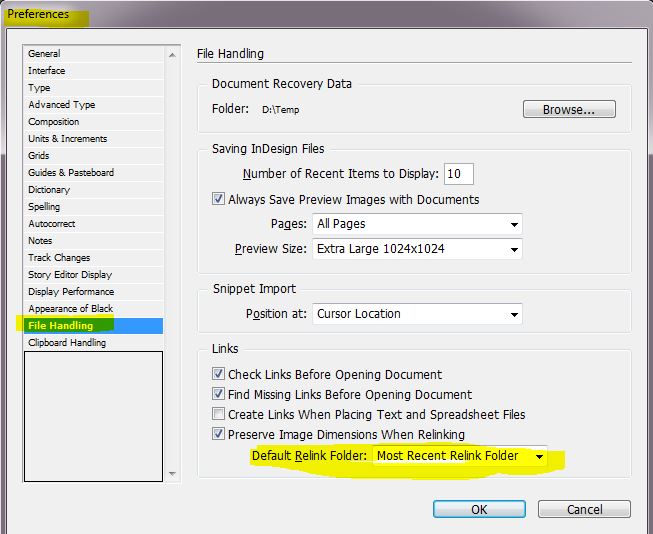Click category list scroll down arrow

coord(172,474)
